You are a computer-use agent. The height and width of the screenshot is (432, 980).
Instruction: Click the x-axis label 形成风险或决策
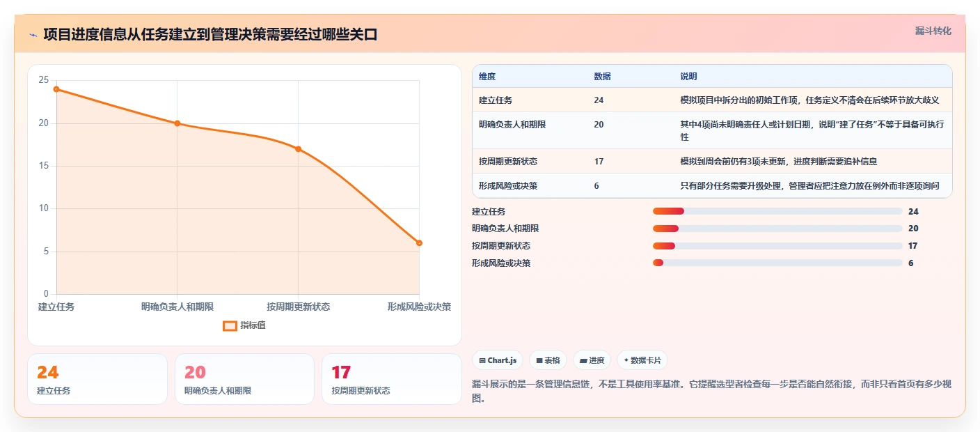pyautogui.click(x=419, y=307)
